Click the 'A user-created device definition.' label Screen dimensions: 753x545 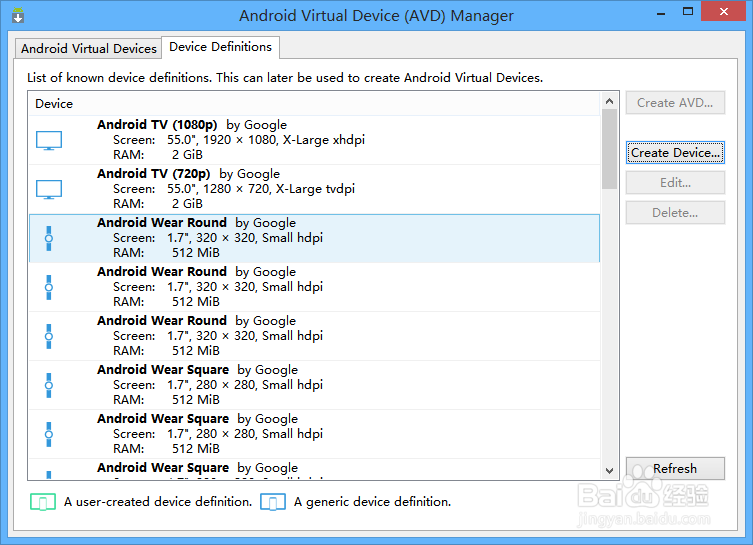tap(158, 502)
